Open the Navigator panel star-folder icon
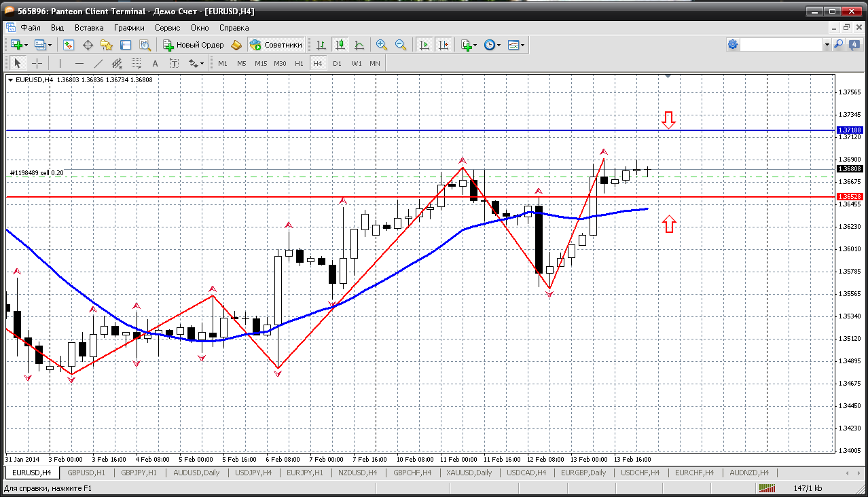Image resolution: width=868 pixels, height=497 pixels. [x=107, y=45]
